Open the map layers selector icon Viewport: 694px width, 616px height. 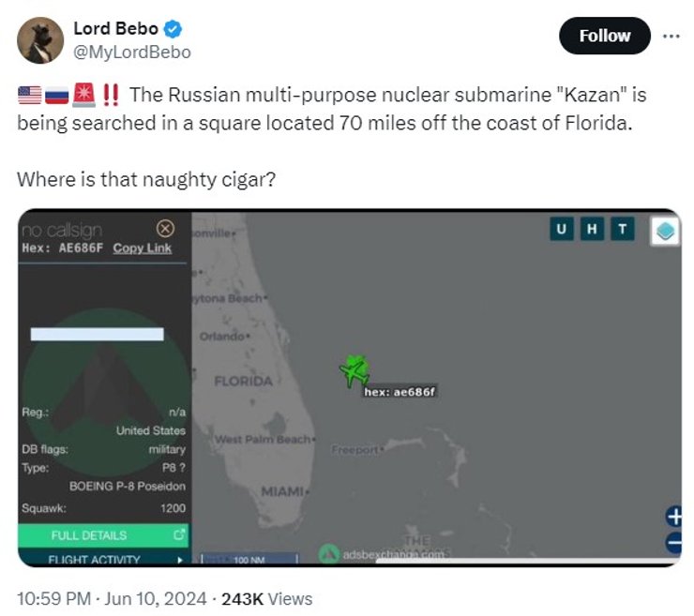[665, 232]
